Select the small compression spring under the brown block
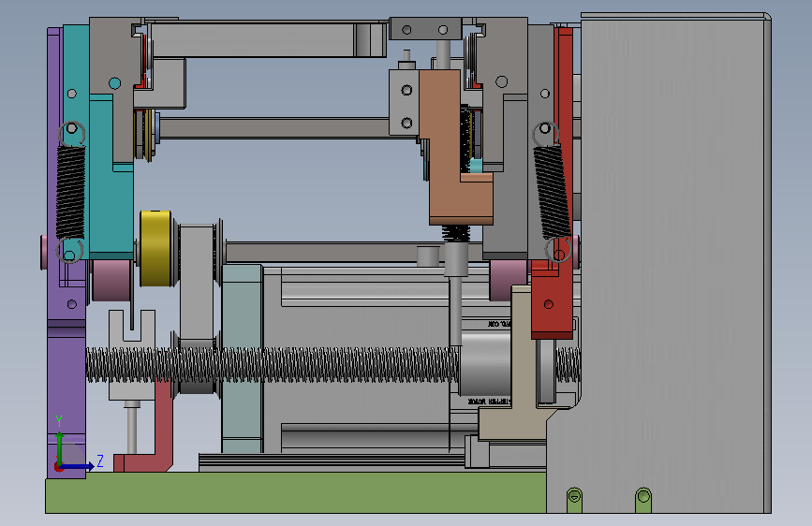Screen dimensions: 812x526 [456, 233]
